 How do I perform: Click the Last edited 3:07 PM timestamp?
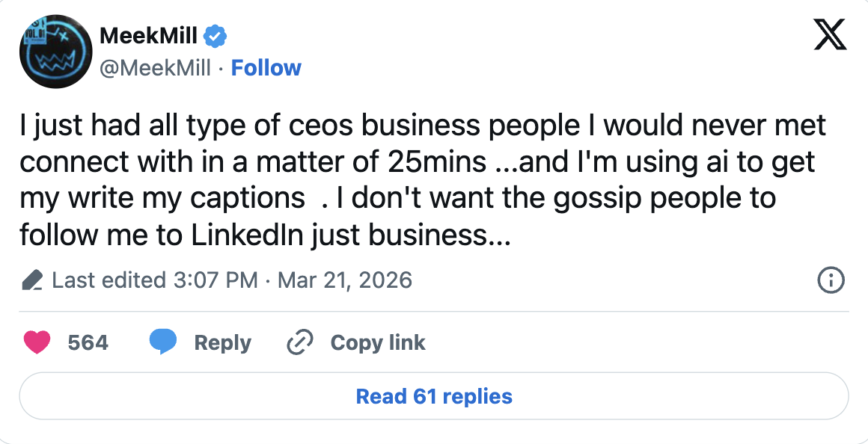pyautogui.click(x=156, y=280)
